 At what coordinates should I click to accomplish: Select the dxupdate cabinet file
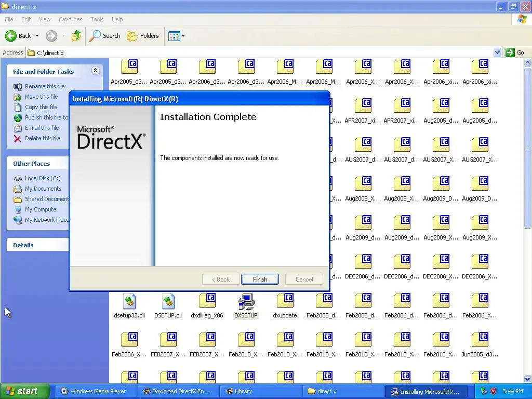pyautogui.click(x=285, y=301)
